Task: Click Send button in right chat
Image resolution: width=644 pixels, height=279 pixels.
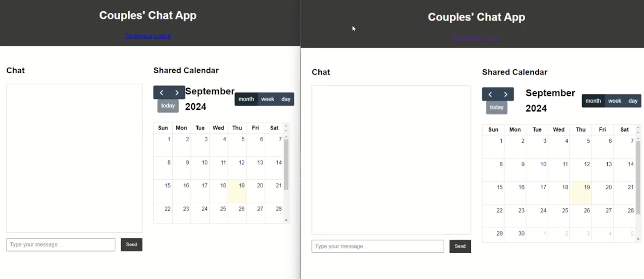Action: (460, 246)
